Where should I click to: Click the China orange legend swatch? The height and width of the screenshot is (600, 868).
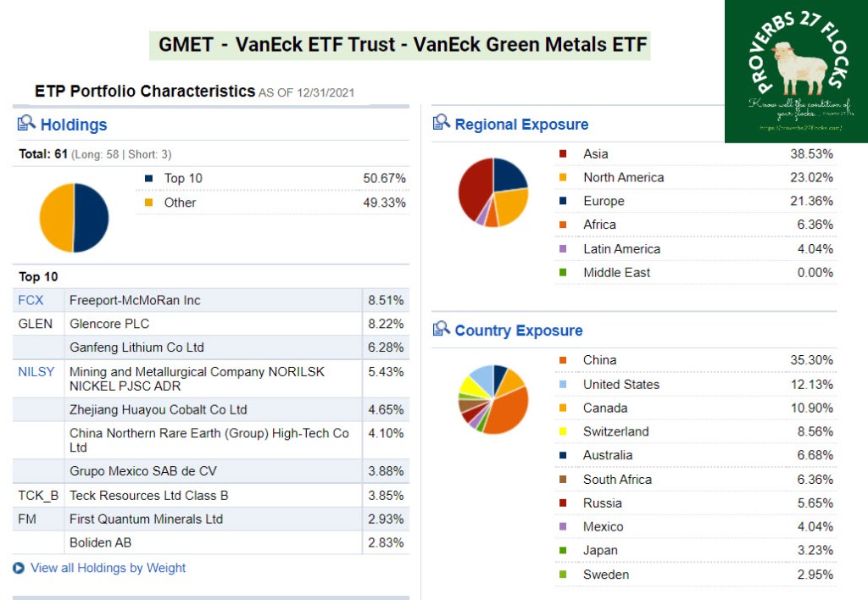(x=563, y=360)
